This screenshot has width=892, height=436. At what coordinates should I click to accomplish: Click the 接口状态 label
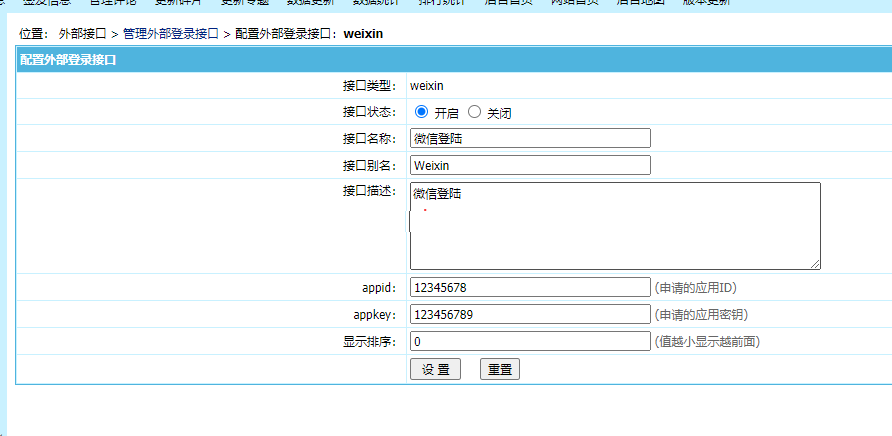click(x=369, y=112)
